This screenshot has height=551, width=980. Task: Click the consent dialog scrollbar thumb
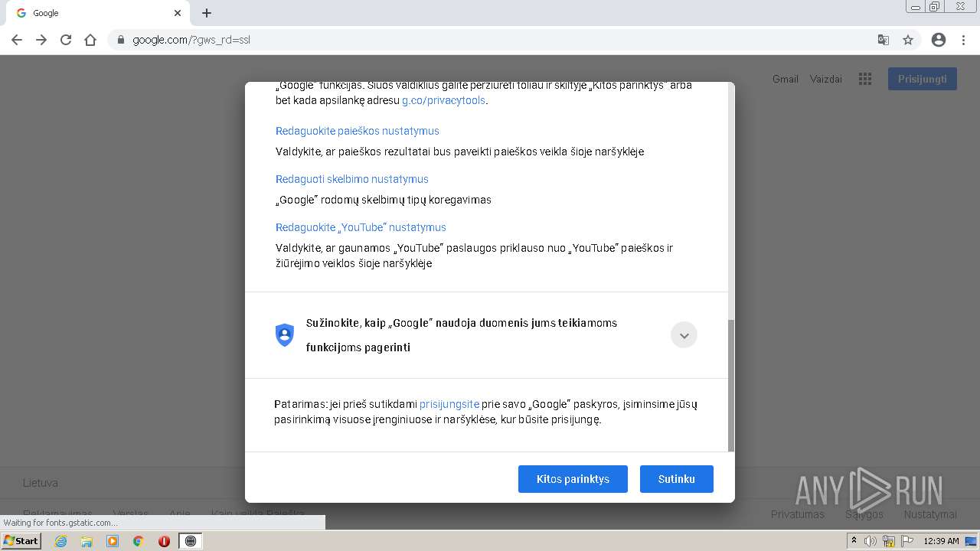730,386
